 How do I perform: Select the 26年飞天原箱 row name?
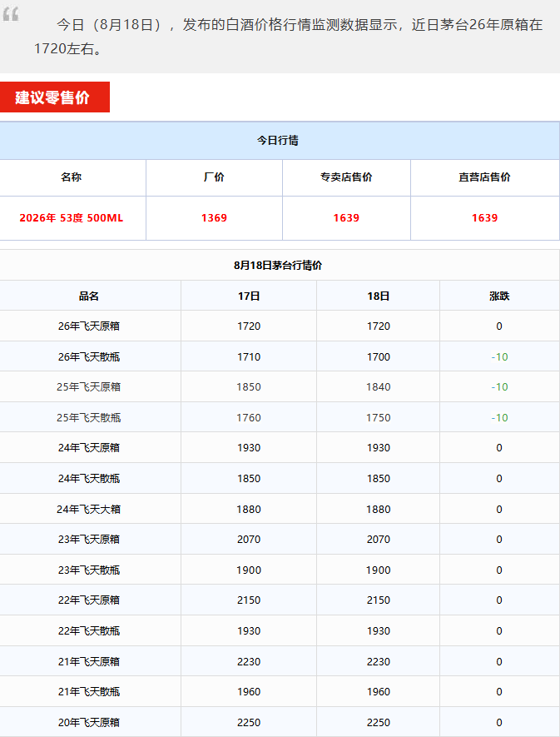(x=89, y=326)
